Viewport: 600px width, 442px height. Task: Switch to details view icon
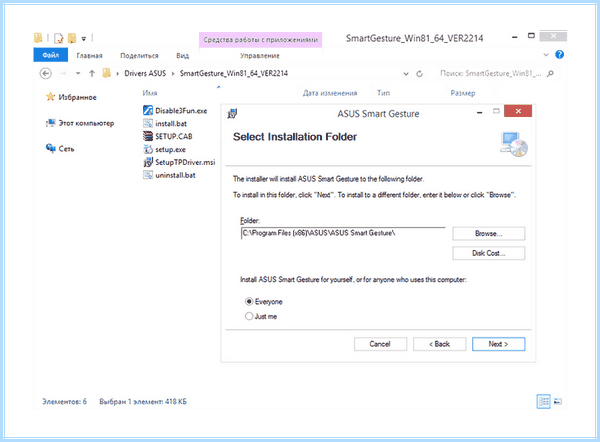click(x=543, y=401)
